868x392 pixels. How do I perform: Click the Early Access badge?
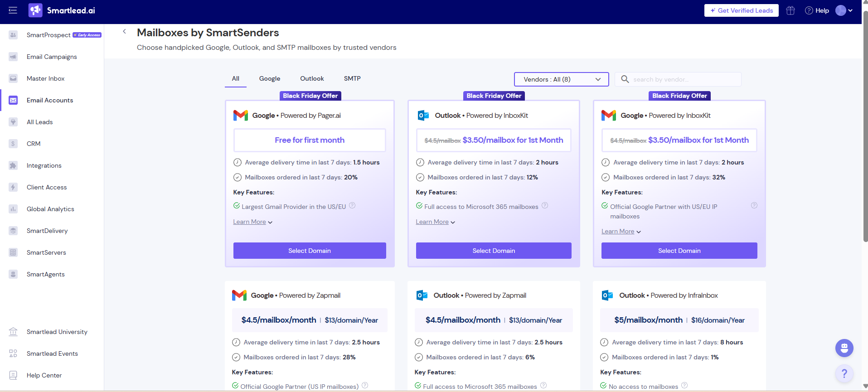tap(87, 35)
